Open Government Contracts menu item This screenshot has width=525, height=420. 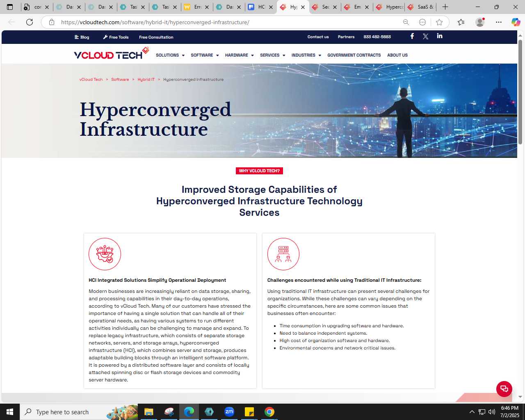[354, 55]
